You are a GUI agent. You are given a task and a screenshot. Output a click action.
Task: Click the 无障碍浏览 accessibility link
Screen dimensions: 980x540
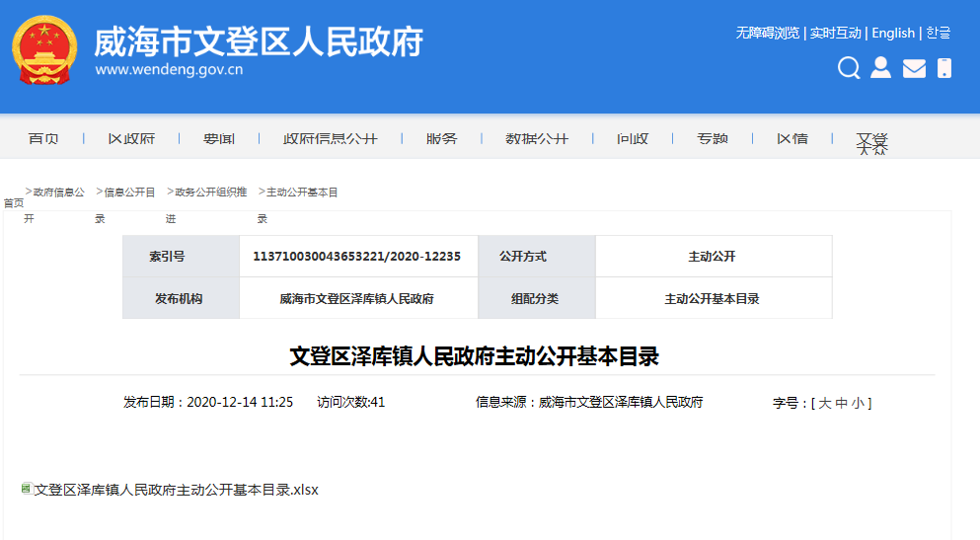tap(767, 33)
